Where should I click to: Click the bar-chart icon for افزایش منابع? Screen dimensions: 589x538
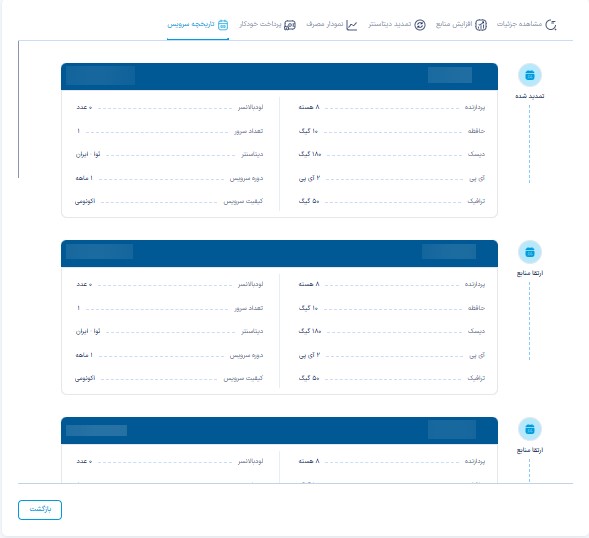[x=481, y=25]
